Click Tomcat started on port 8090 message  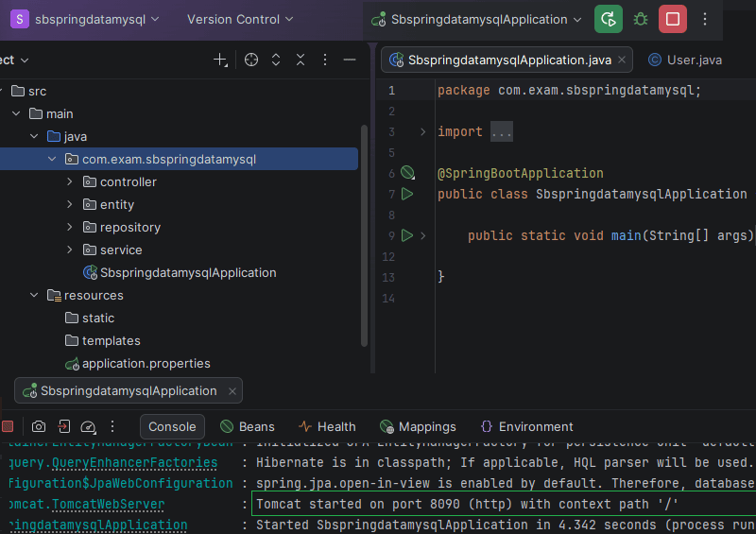(x=467, y=504)
